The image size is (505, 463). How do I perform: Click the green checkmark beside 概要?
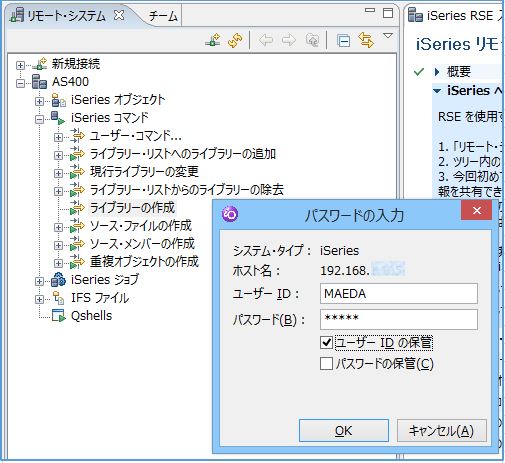pos(419,72)
